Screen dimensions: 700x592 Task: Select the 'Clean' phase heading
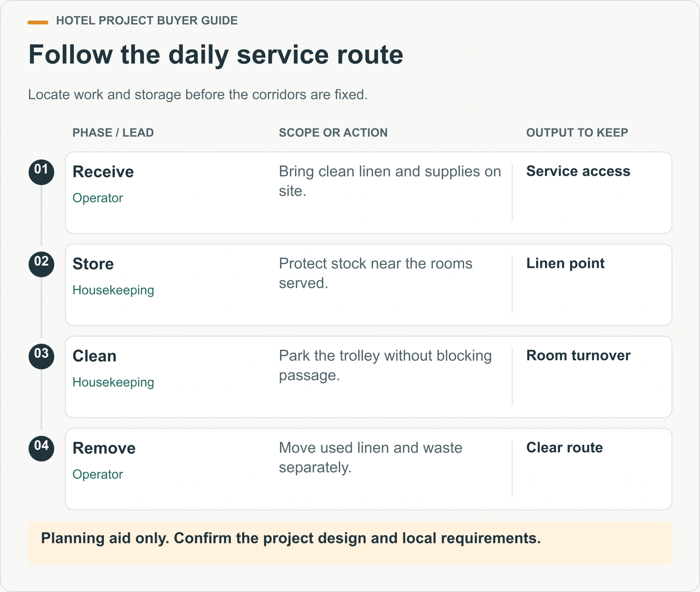click(x=94, y=356)
